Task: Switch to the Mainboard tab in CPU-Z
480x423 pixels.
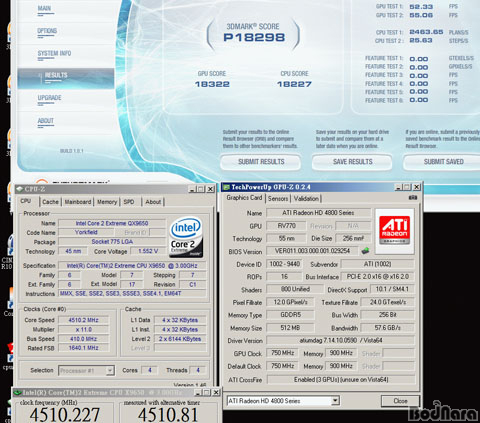Action: (x=78, y=202)
